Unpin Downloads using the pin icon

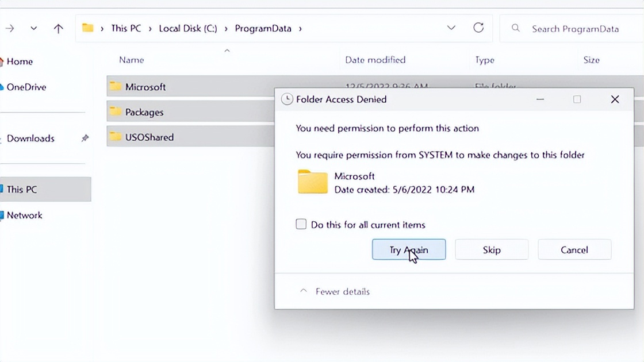tap(86, 138)
